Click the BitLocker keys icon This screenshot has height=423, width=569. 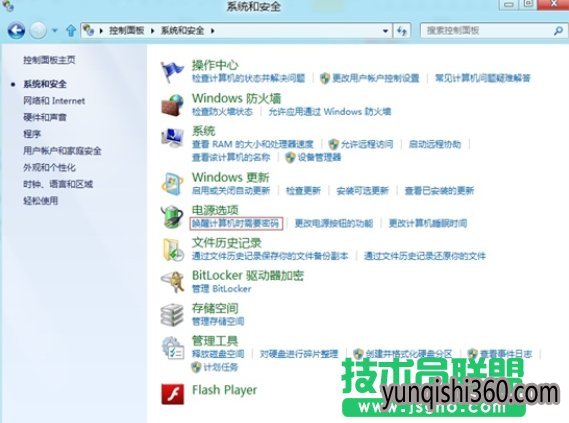click(x=172, y=282)
